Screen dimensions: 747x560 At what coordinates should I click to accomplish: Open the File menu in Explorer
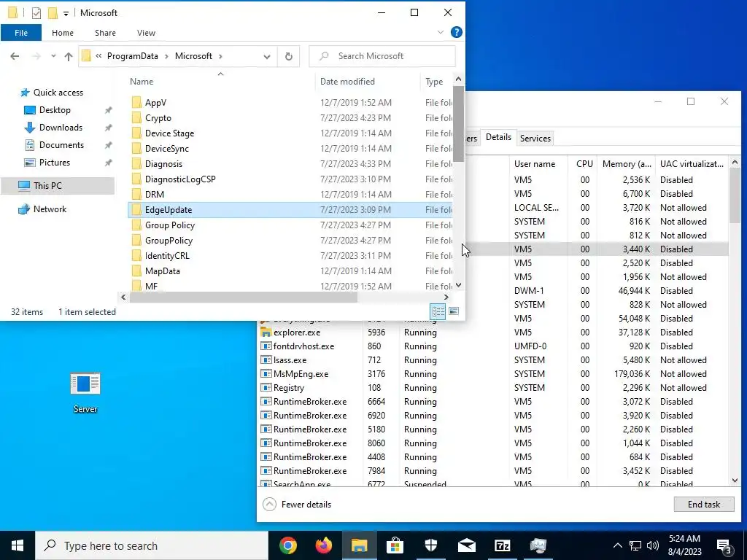tap(21, 32)
